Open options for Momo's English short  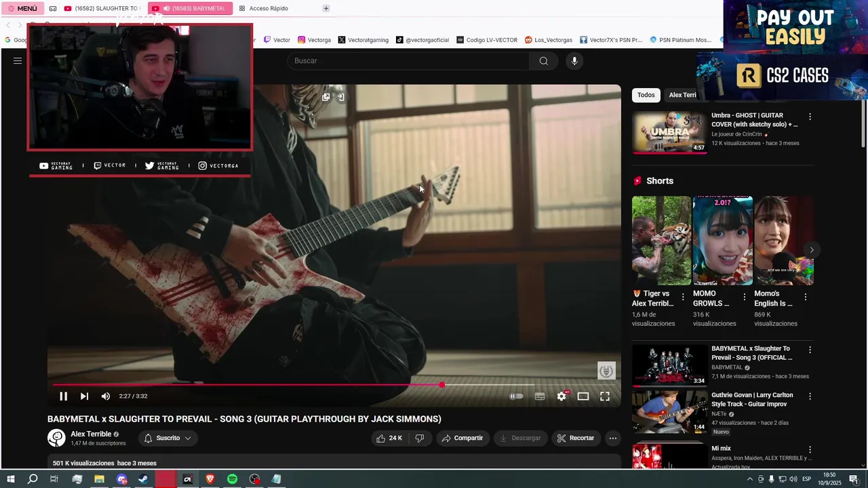pos(806,297)
